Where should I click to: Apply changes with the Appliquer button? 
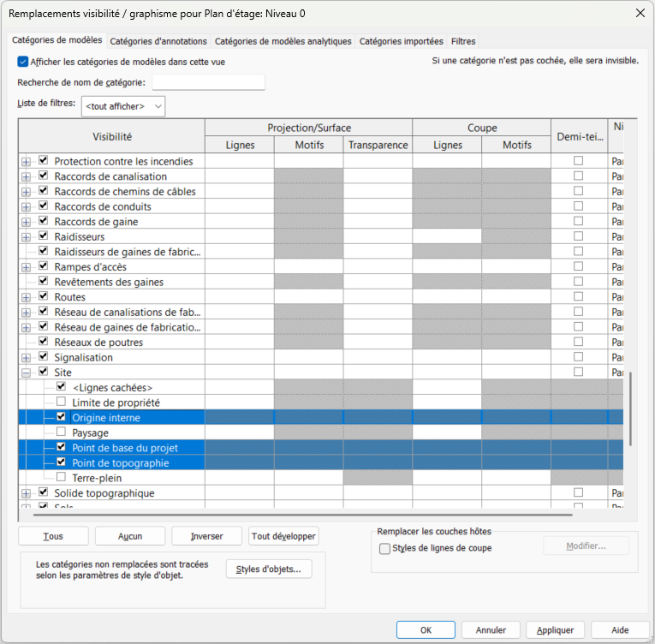(555, 629)
